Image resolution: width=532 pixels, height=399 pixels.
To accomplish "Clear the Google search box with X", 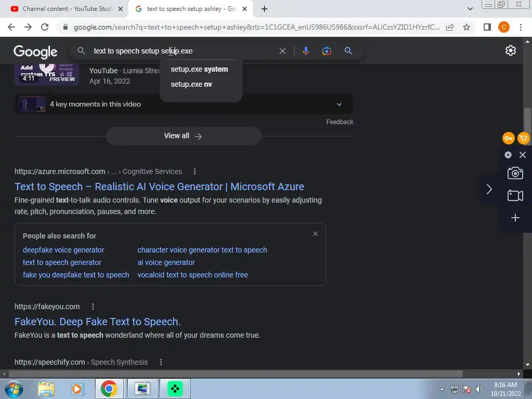I will [x=282, y=51].
